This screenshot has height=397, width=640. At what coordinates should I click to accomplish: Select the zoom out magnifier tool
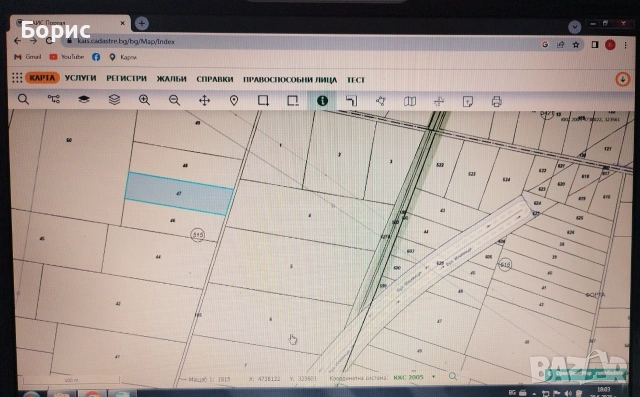(x=174, y=100)
